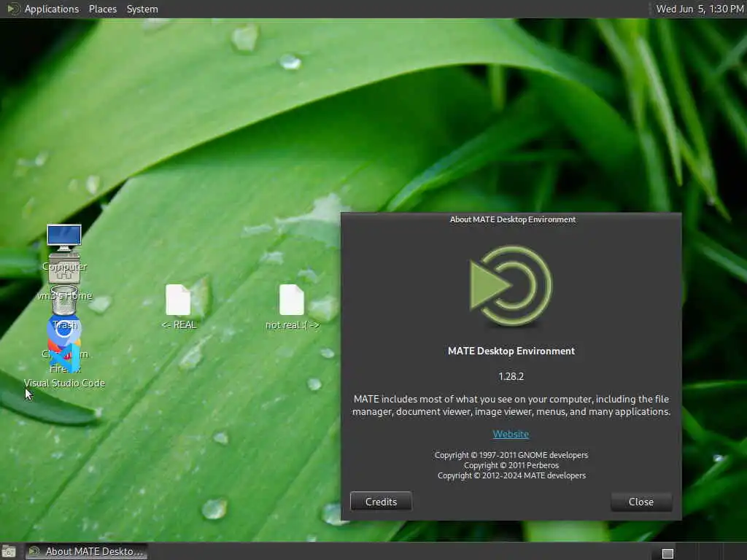Launch Chromium from its desktop icon

(63, 329)
